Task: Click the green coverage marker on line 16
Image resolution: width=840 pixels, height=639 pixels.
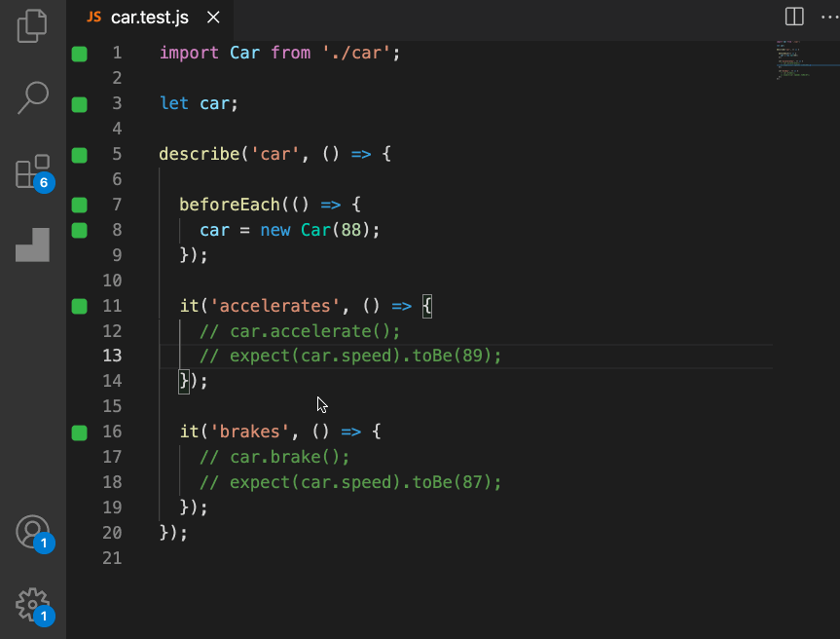Action: 80,432
